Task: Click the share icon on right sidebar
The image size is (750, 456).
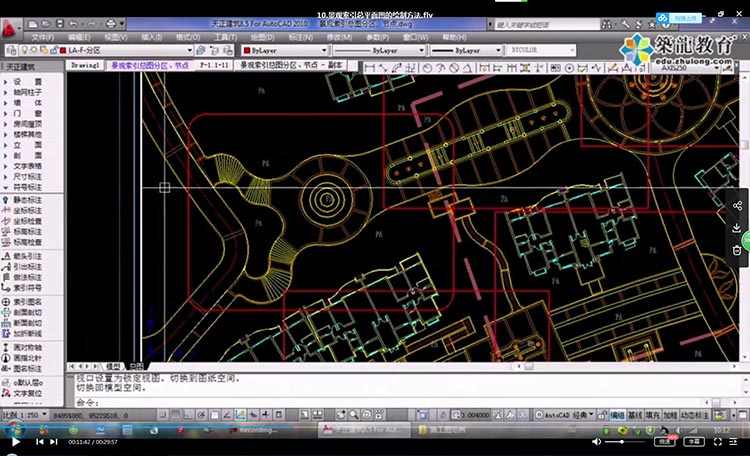Action: [737, 205]
